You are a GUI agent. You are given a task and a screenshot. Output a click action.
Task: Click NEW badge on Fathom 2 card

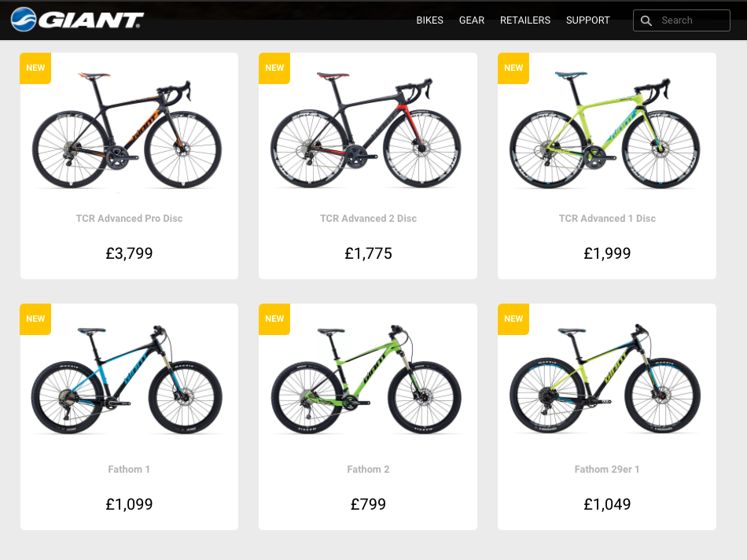[274, 319]
